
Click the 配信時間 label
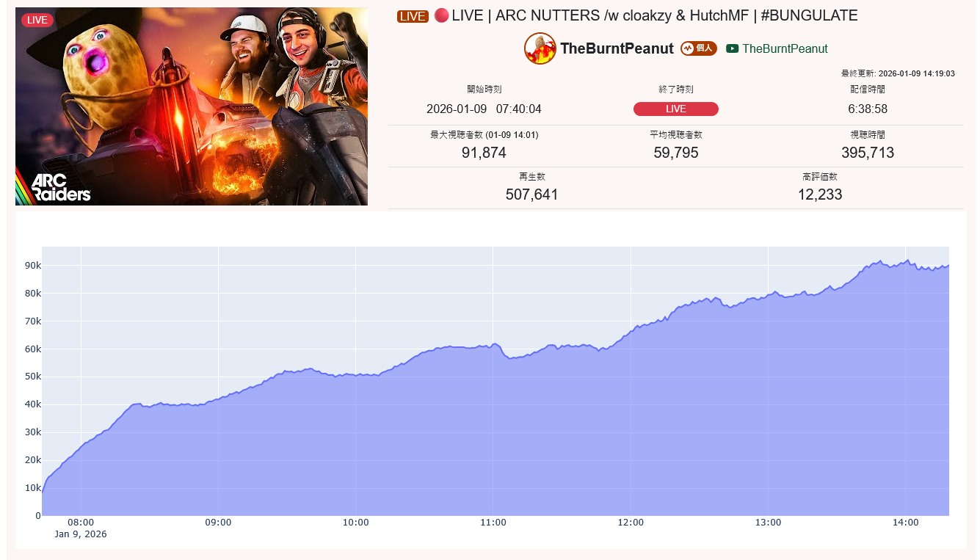pos(868,90)
